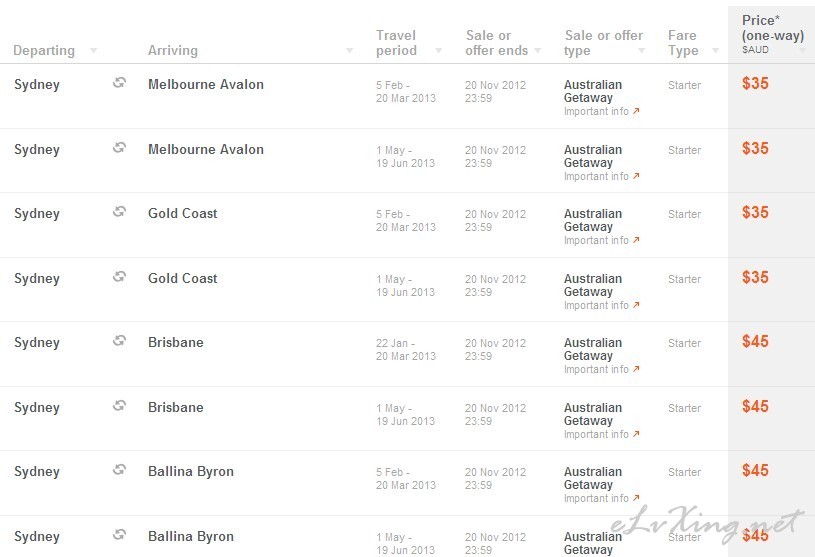Swap route icon for Sydney–Melbourne Avalon Feb fare
Screen dimensions: 815x557
coord(120,82)
